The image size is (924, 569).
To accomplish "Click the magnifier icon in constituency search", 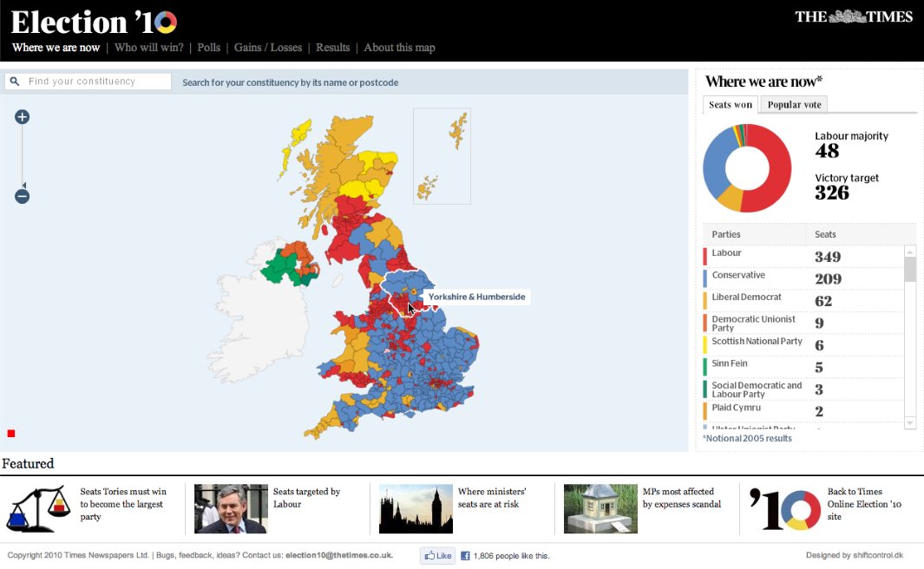I will click(x=15, y=82).
